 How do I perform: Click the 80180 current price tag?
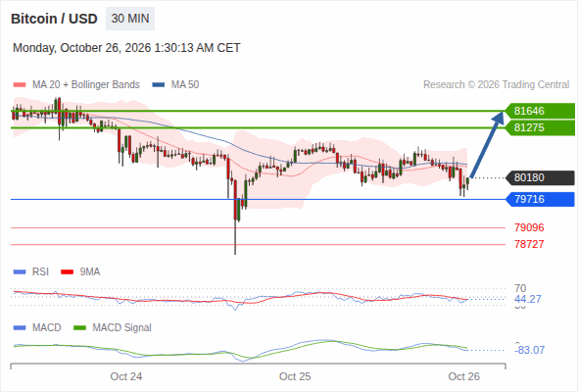tap(540, 177)
